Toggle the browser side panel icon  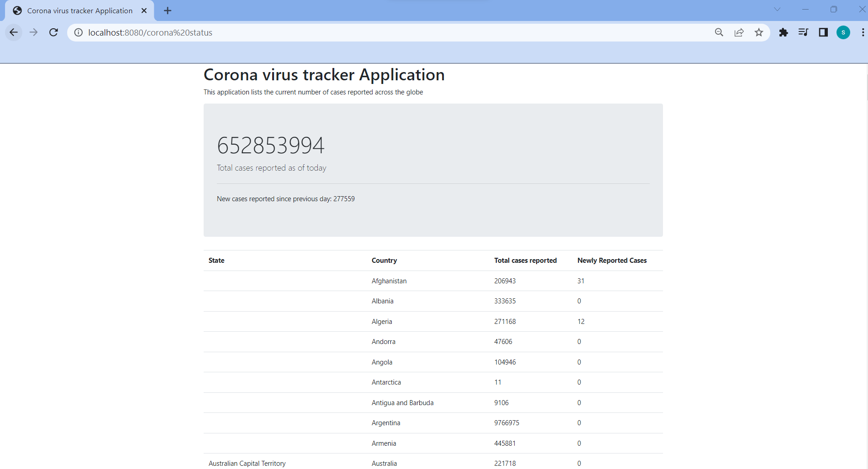coord(823,32)
